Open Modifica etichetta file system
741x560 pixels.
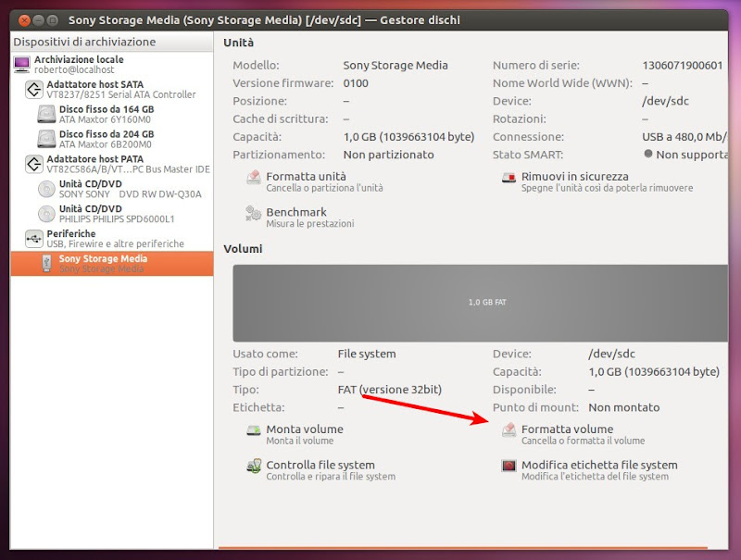(589, 470)
